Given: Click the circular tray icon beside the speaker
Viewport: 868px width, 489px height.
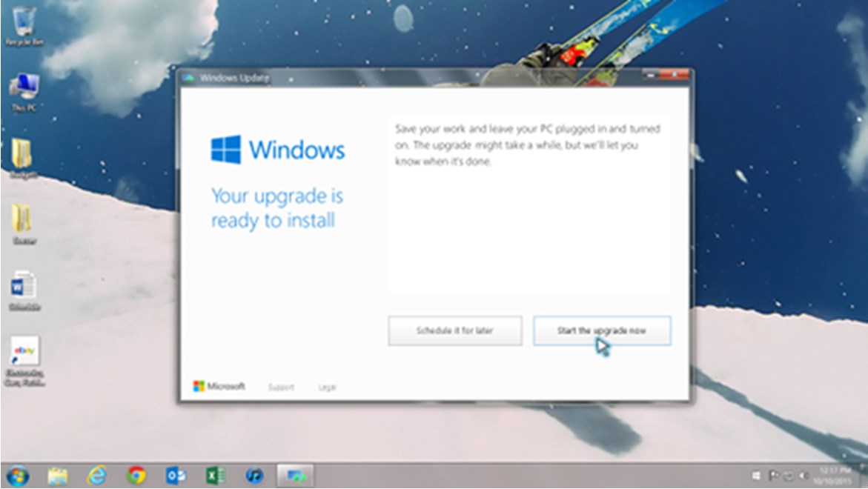Looking at the screenshot, I should tap(788, 476).
